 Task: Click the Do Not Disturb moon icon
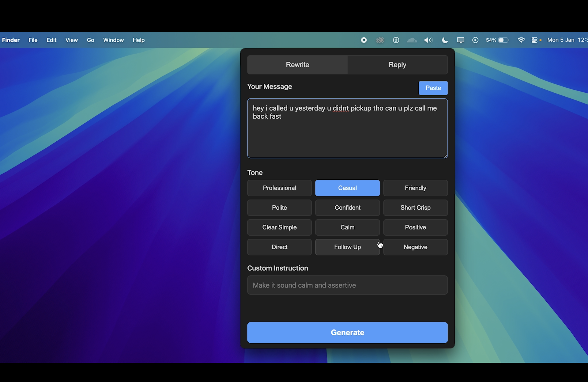click(445, 40)
